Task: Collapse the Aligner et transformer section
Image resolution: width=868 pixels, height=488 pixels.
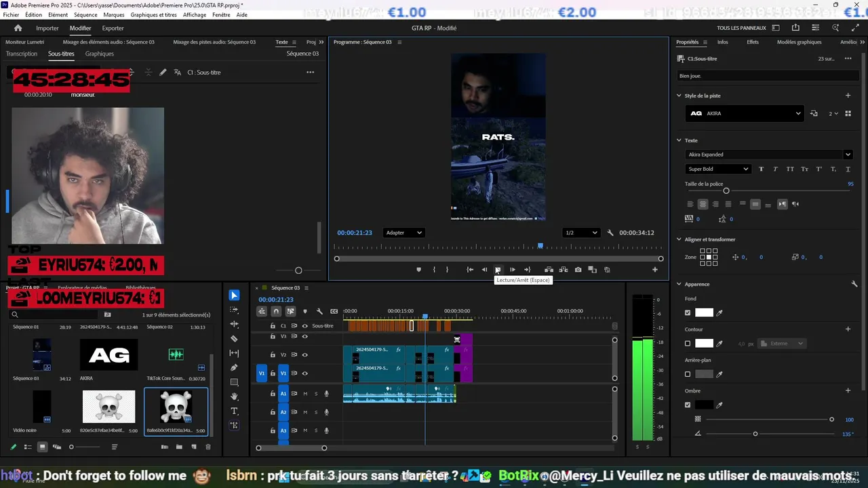Action: click(x=679, y=239)
